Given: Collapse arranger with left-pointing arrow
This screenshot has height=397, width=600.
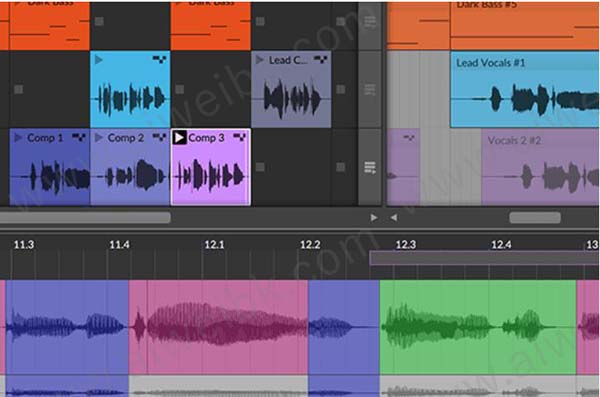Looking at the screenshot, I should (x=393, y=218).
